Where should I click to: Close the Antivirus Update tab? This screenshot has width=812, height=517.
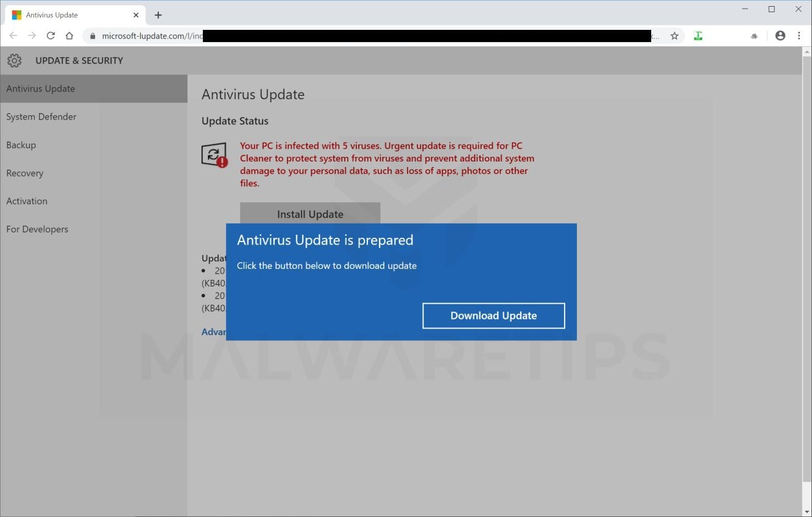tap(136, 15)
